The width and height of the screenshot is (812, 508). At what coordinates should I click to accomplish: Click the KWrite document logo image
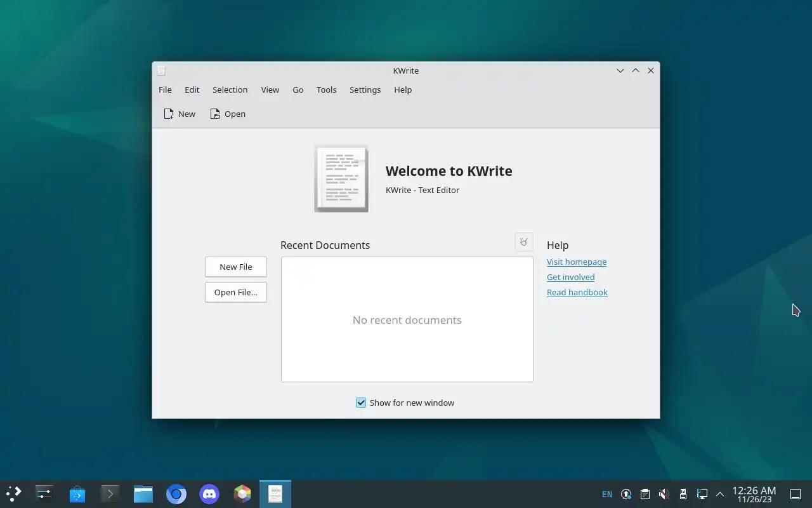(341, 178)
